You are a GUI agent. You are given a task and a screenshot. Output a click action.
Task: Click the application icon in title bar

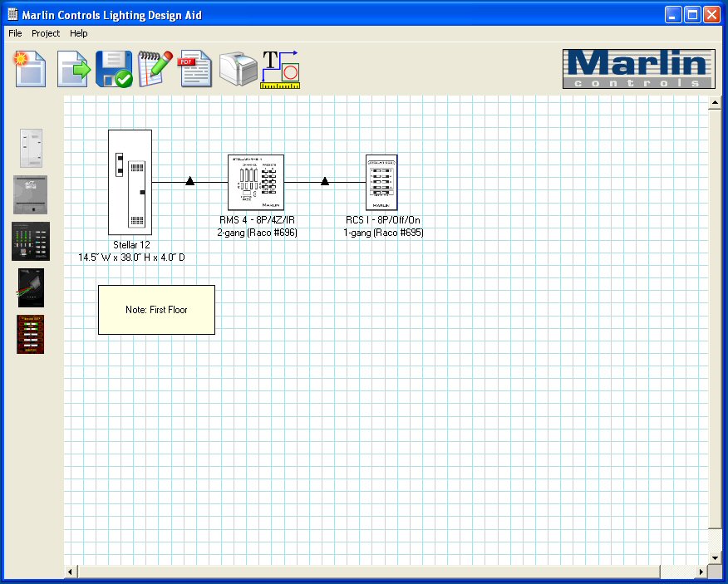[x=13, y=15]
